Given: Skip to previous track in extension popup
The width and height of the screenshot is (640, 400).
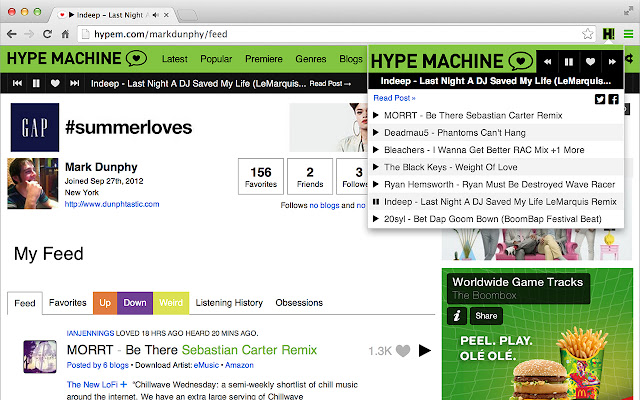Looking at the screenshot, I should pos(547,62).
